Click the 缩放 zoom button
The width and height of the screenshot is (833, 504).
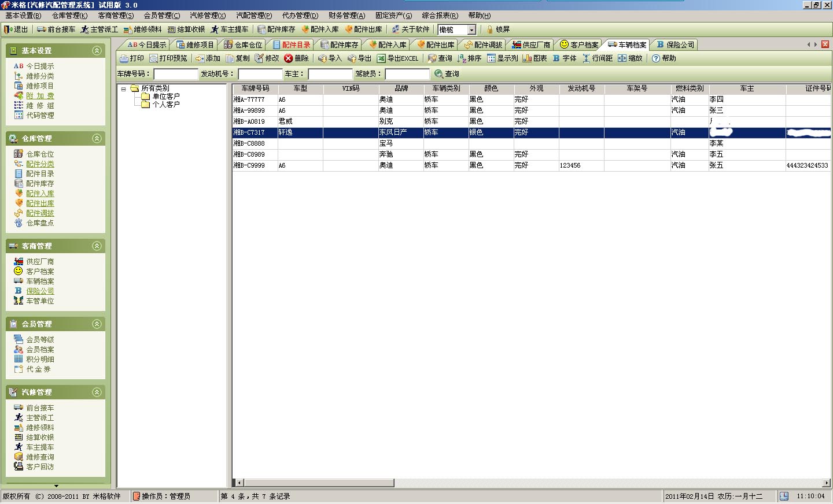pos(630,58)
